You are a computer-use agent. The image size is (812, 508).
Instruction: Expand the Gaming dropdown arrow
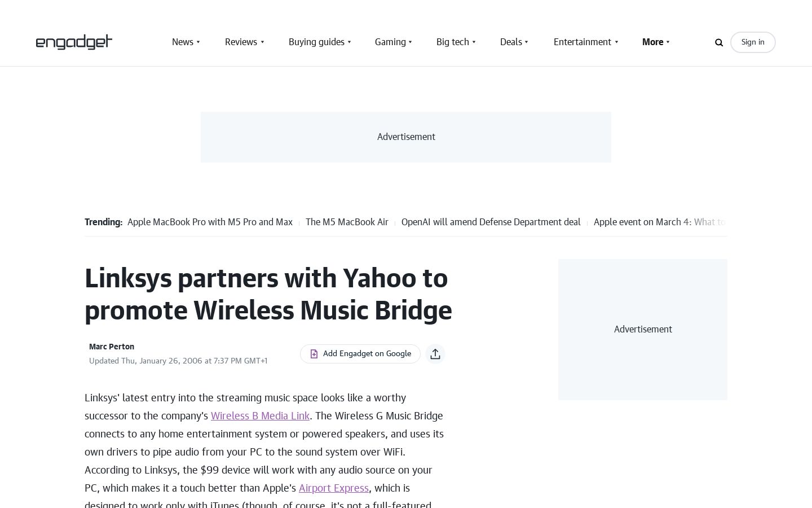point(410,42)
